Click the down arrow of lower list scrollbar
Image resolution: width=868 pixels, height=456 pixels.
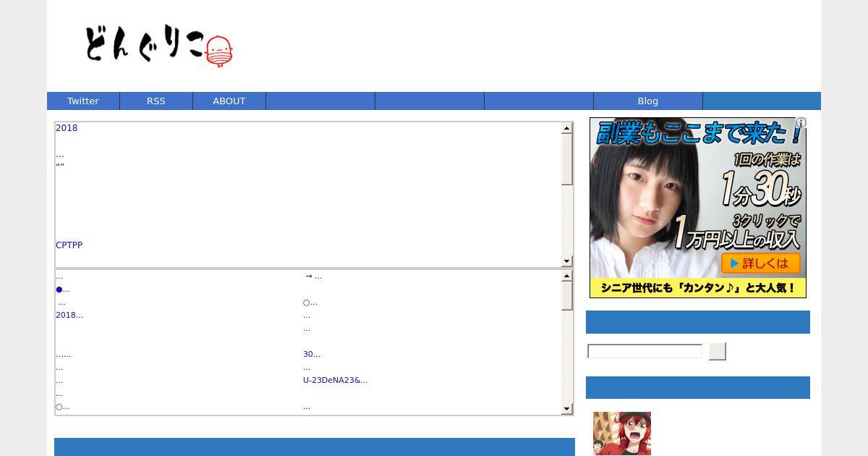pos(567,409)
